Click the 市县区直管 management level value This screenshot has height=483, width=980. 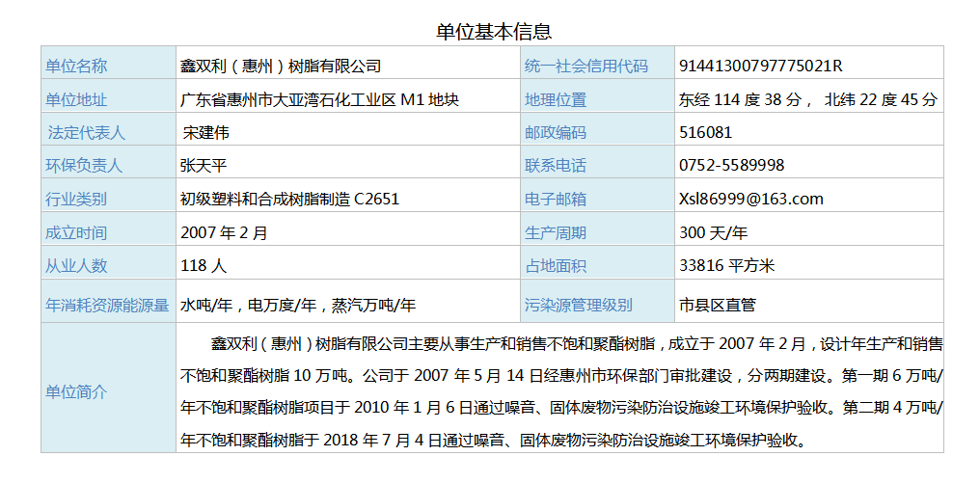718,305
